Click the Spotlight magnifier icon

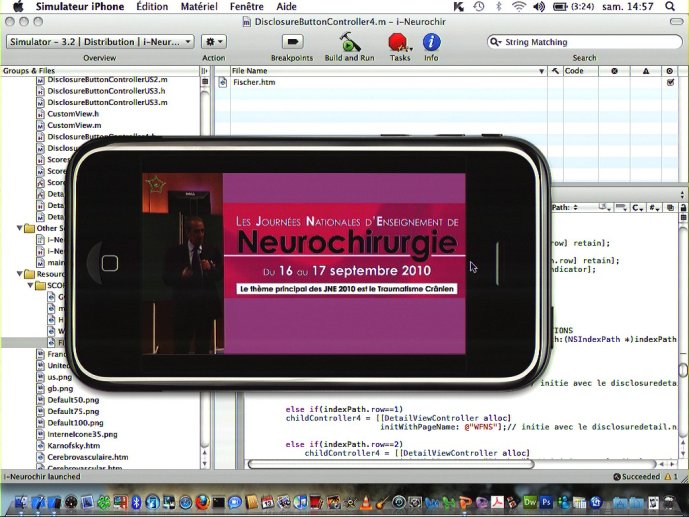(x=670, y=7)
